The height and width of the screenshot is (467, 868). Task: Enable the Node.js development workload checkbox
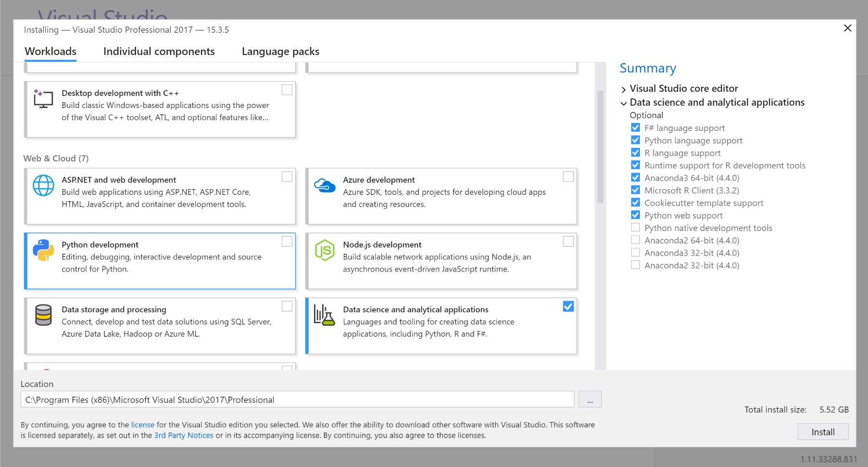click(569, 241)
